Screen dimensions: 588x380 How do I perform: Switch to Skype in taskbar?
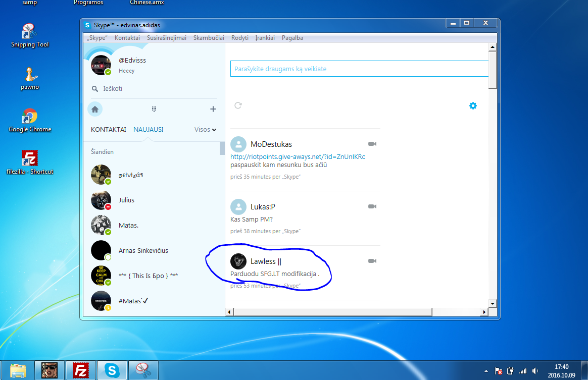pos(112,370)
